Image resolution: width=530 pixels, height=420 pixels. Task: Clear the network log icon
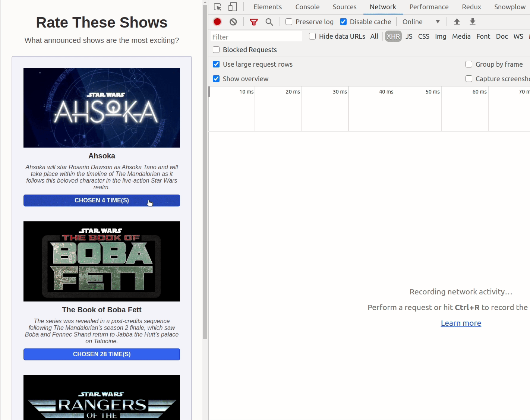(x=233, y=22)
